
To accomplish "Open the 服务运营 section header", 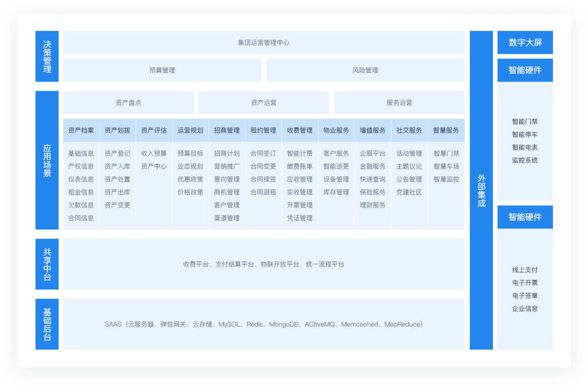I will 399,103.
